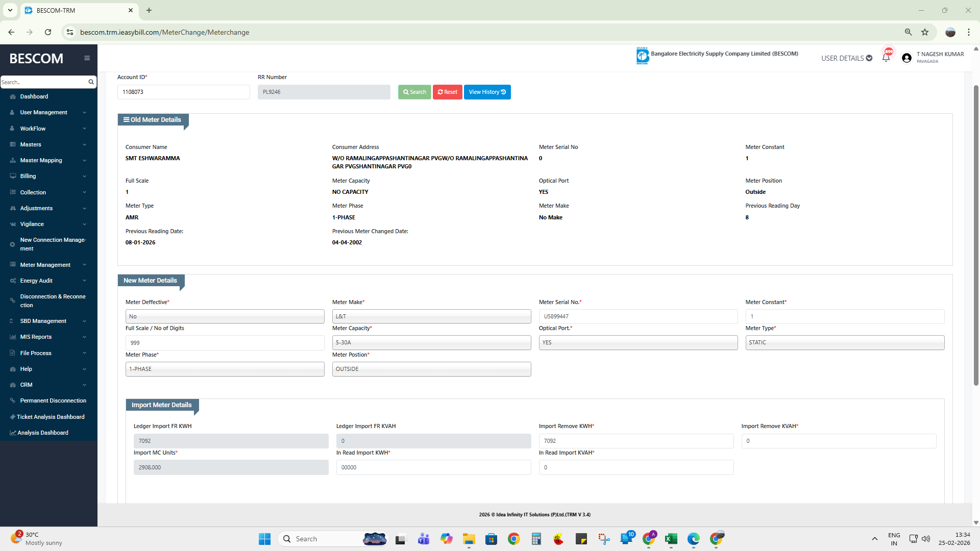Viewport: 980px width, 551px height.
Task: Open the Meter Type dropdown showing STATIC
Action: tap(845, 342)
